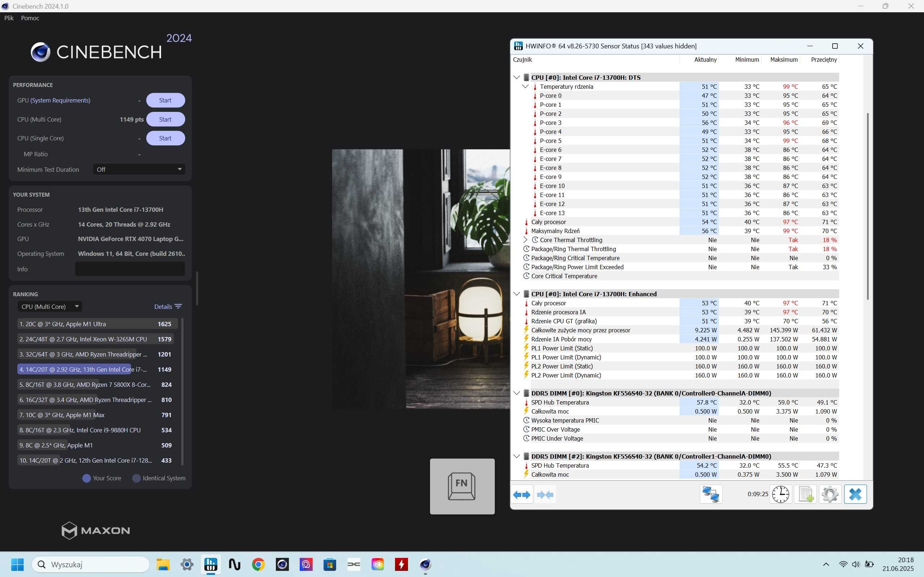The width and height of the screenshot is (924, 577).
Task: Start logging with the HWiNFO file-plus icon
Action: [805, 494]
